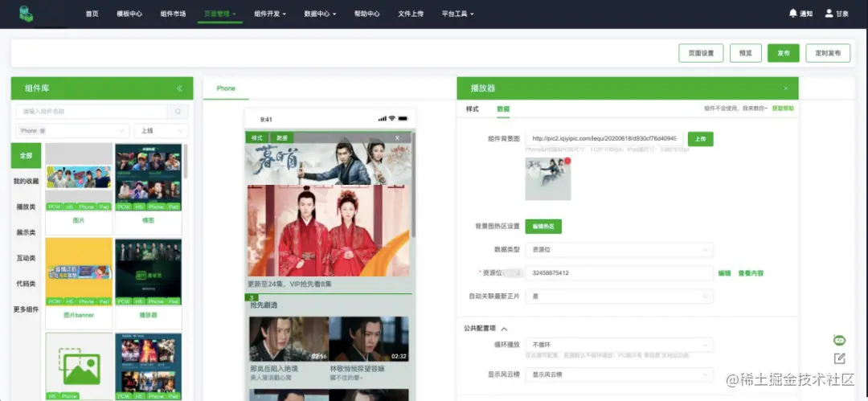The height and width of the screenshot is (401, 868).
Task: Select the 播放器 component card
Action: [x=148, y=283]
